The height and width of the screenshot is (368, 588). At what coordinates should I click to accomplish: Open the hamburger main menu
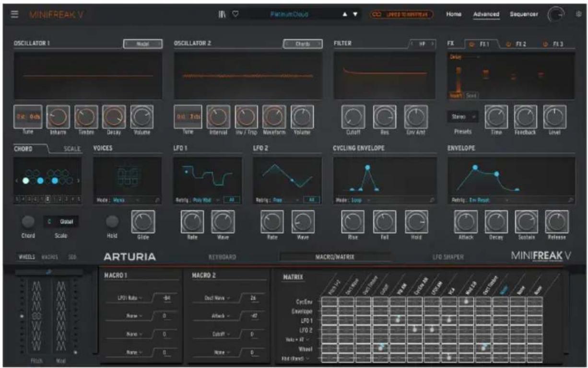pyautogui.click(x=15, y=14)
